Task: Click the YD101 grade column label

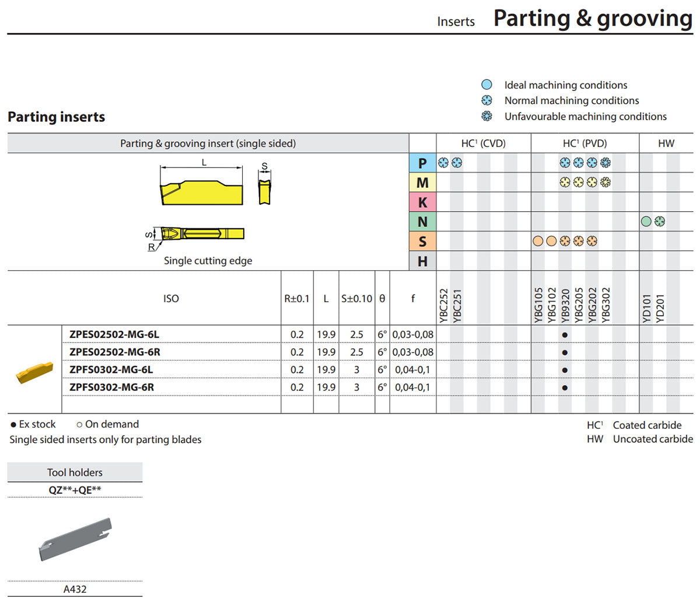Action: coord(646,308)
